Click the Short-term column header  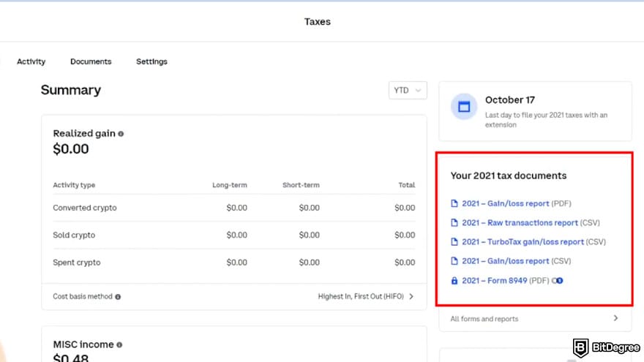(x=301, y=185)
